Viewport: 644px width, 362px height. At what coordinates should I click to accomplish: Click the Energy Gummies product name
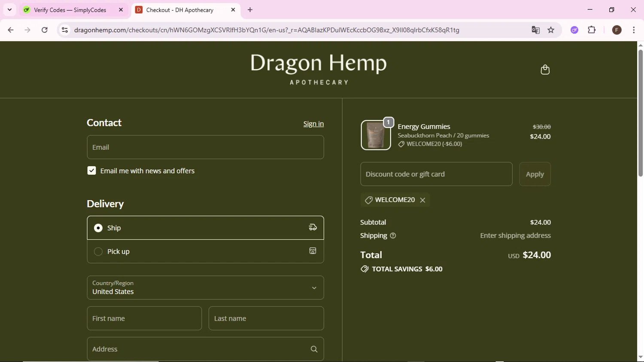424,126
